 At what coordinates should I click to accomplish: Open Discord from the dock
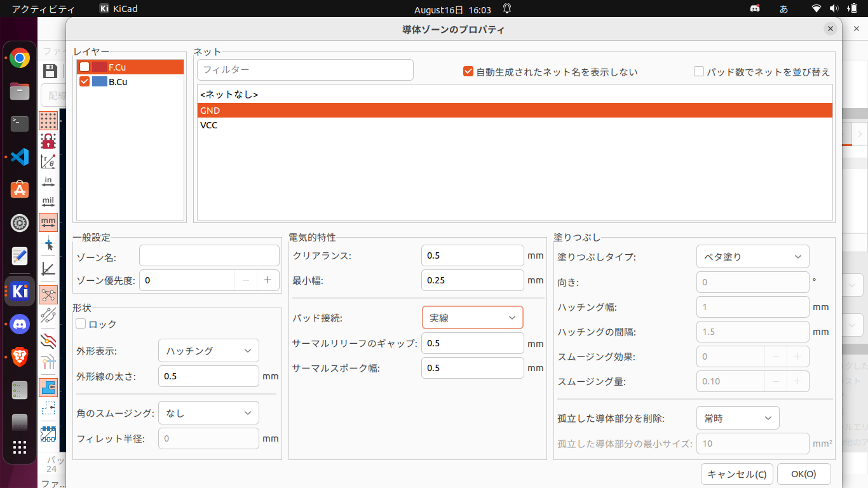pyautogui.click(x=20, y=325)
